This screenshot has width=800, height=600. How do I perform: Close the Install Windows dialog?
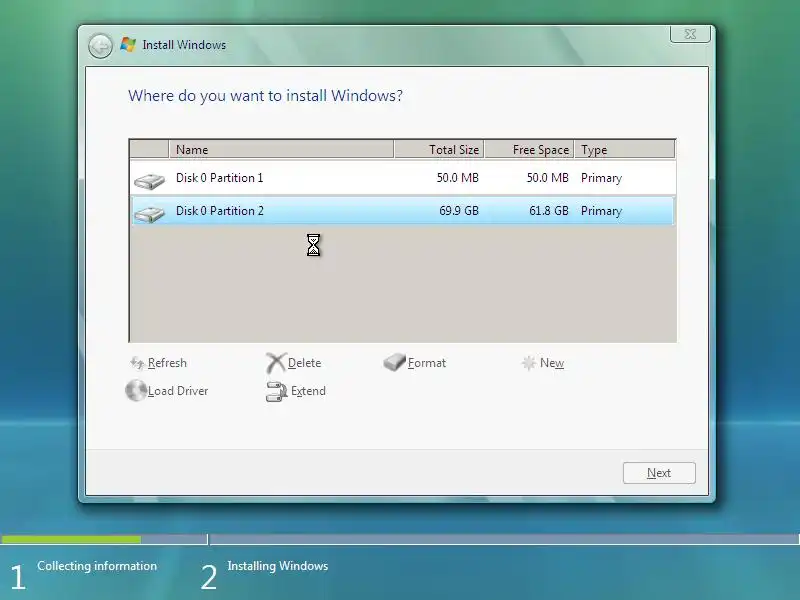point(690,34)
